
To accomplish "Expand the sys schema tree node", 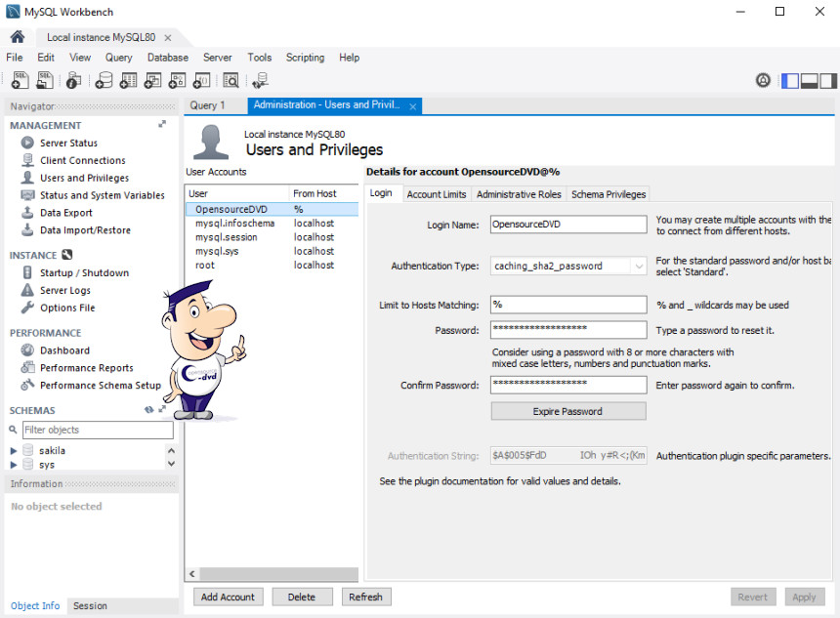I will [14, 465].
